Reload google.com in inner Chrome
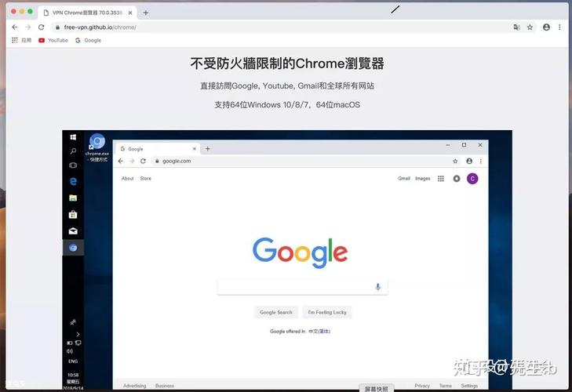The width and height of the screenshot is (572, 392). click(143, 161)
